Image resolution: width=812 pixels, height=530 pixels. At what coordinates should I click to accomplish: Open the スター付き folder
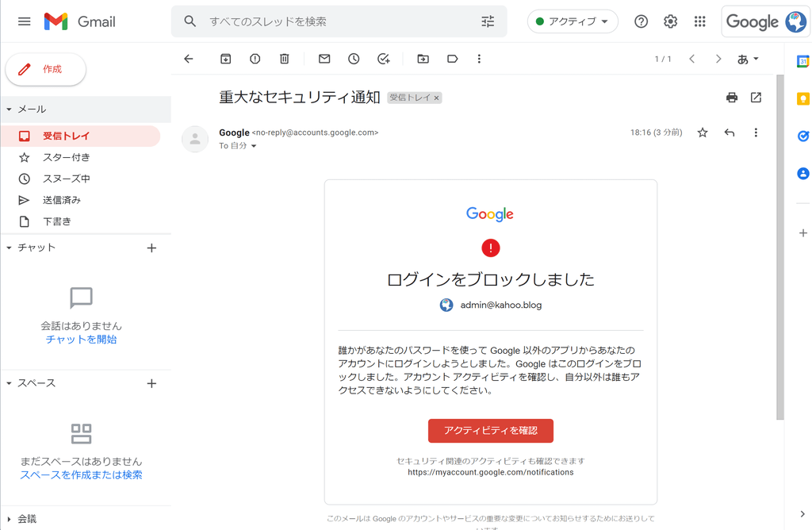(80, 157)
